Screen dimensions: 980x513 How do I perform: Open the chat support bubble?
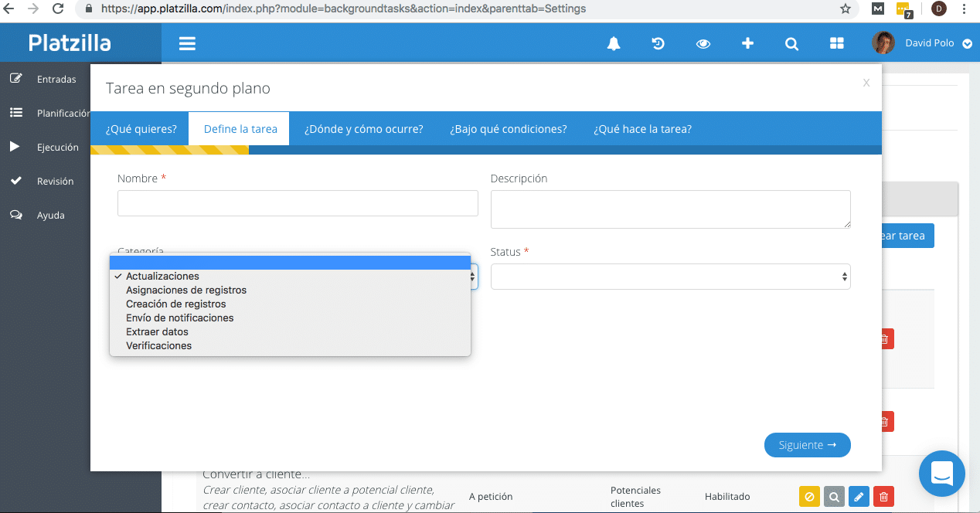[x=941, y=473]
